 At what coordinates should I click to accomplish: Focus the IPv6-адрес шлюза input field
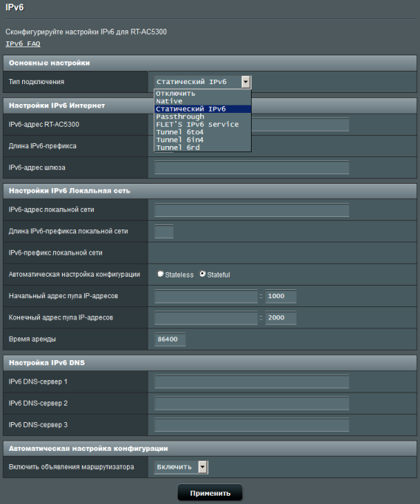point(252,168)
